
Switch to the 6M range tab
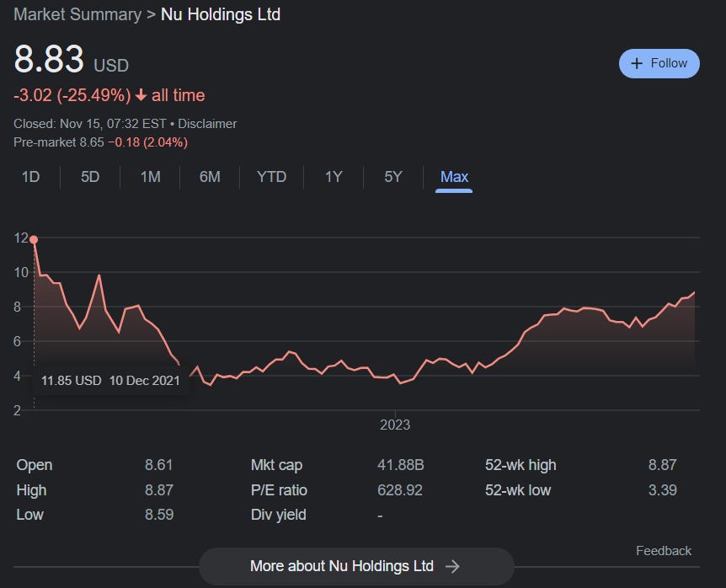click(210, 177)
